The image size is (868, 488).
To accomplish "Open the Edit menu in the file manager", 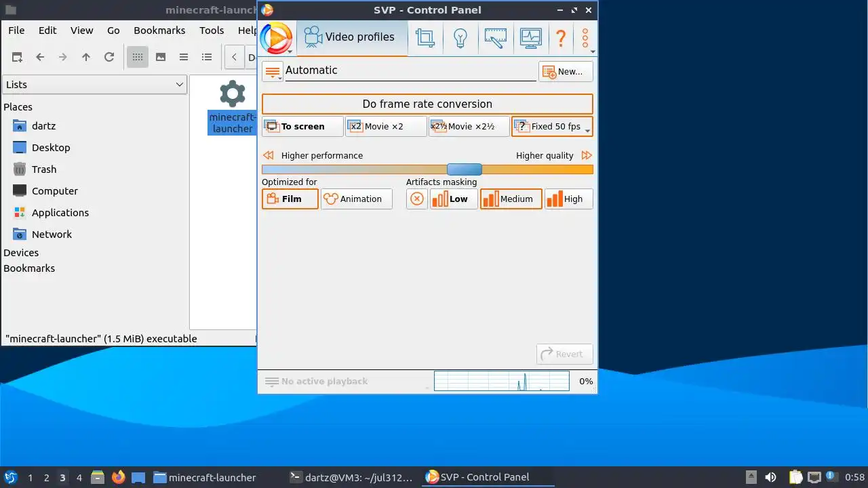I will (x=47, y=30).
